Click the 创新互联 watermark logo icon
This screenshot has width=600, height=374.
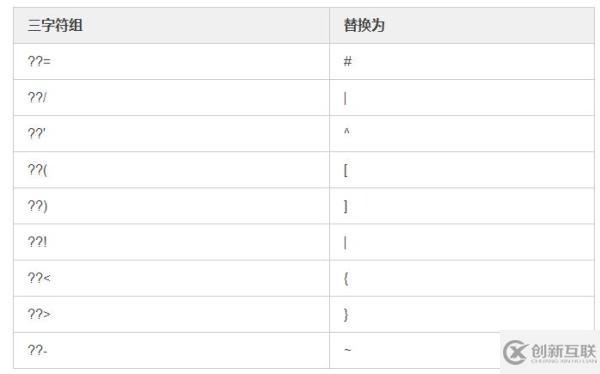pyautogui.click(x=515, y=352)
